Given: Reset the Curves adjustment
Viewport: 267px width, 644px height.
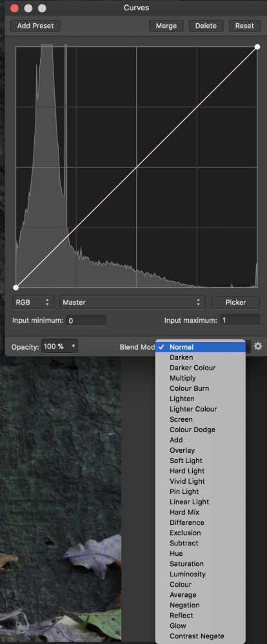Looking at the screenshot, I should point(244,26).
